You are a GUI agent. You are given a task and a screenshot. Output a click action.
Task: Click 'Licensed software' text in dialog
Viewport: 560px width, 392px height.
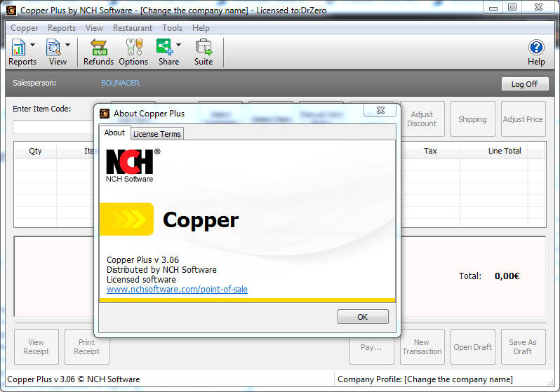point(142,280)
